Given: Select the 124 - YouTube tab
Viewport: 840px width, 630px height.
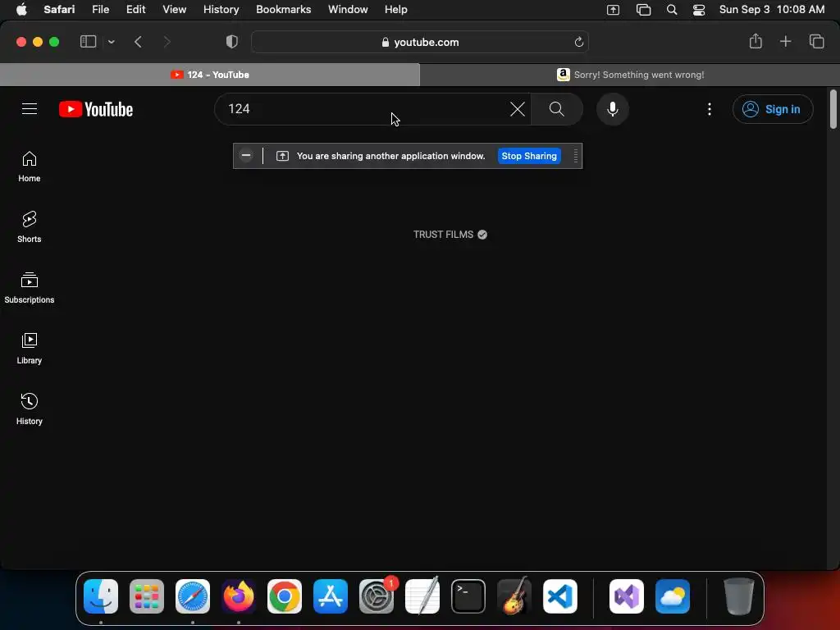Looking at the screenshot, I should coord(210,75).
